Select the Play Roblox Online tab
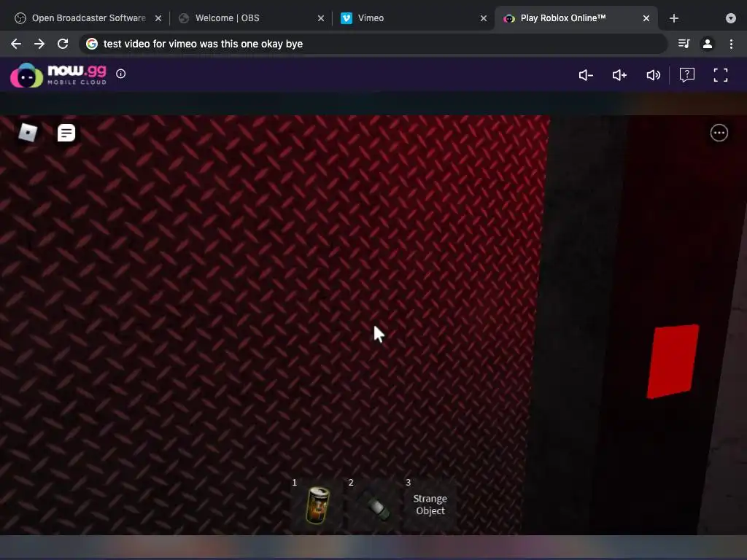 click(576, 18)
